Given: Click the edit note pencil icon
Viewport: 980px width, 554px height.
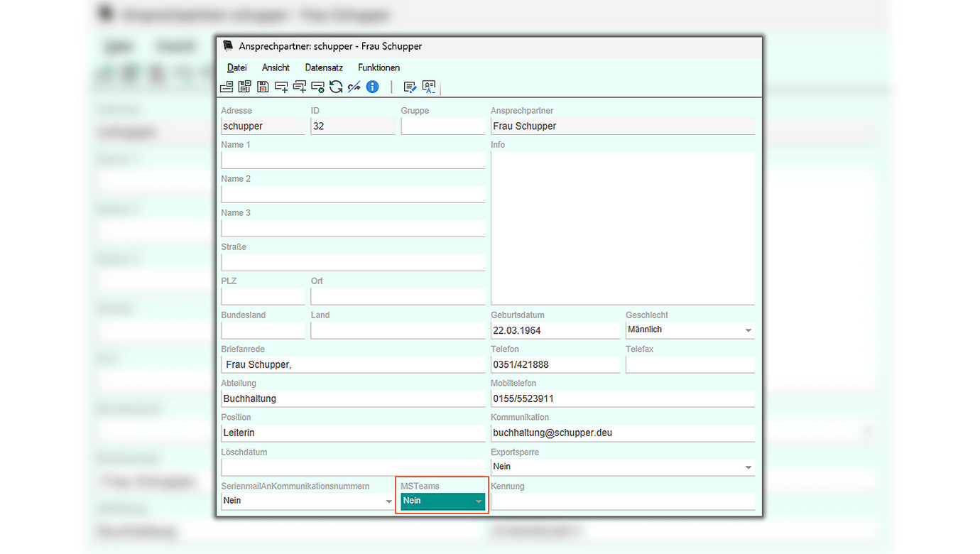Looking at the screenshot, I should point(410,87).
